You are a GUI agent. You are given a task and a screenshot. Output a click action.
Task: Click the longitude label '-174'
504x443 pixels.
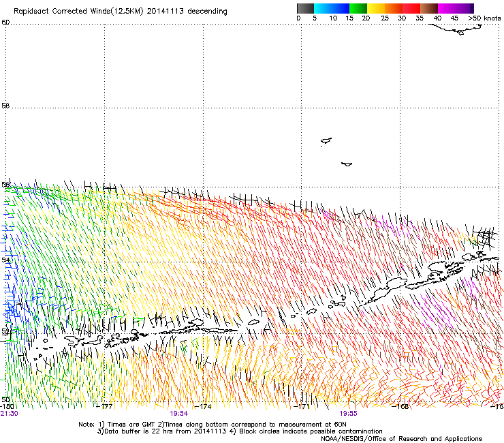(x=204, y=406)
